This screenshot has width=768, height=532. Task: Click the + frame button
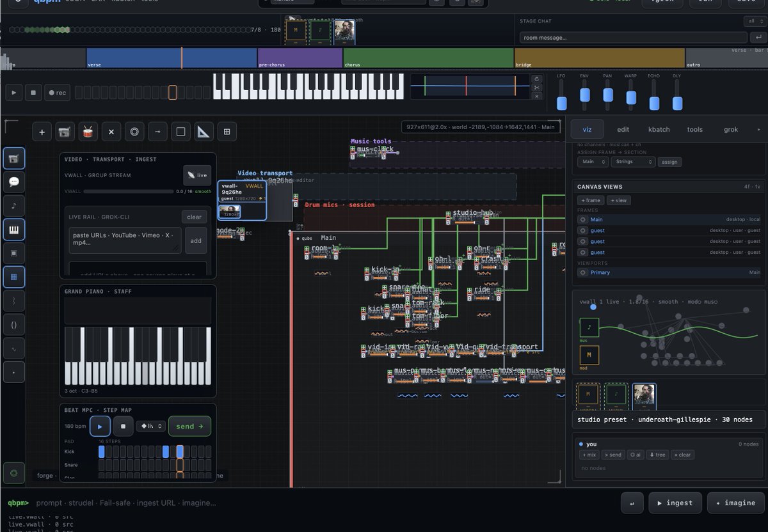[591, 200]
